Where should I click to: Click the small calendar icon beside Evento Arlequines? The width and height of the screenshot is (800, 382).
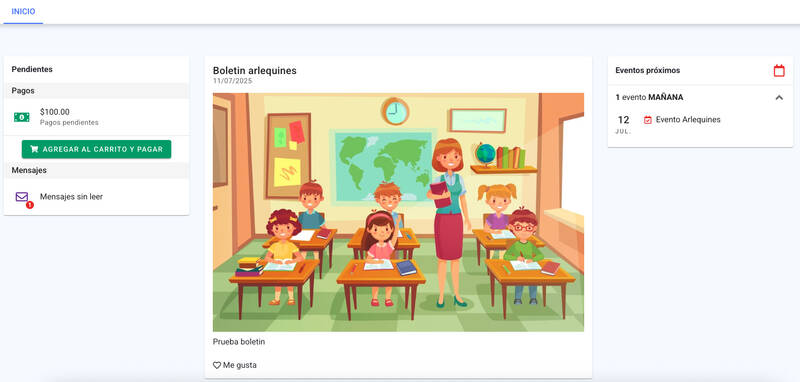[647, 120]
